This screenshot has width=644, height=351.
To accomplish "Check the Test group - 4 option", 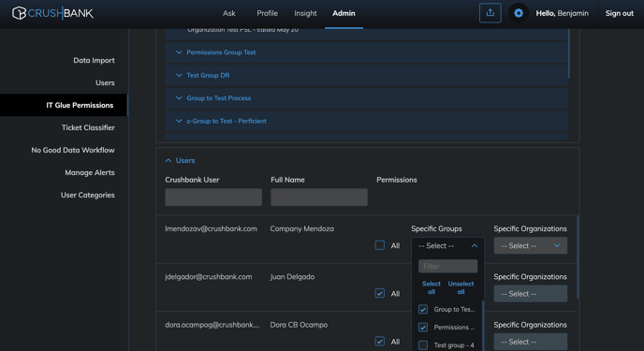I will point(423,345).
